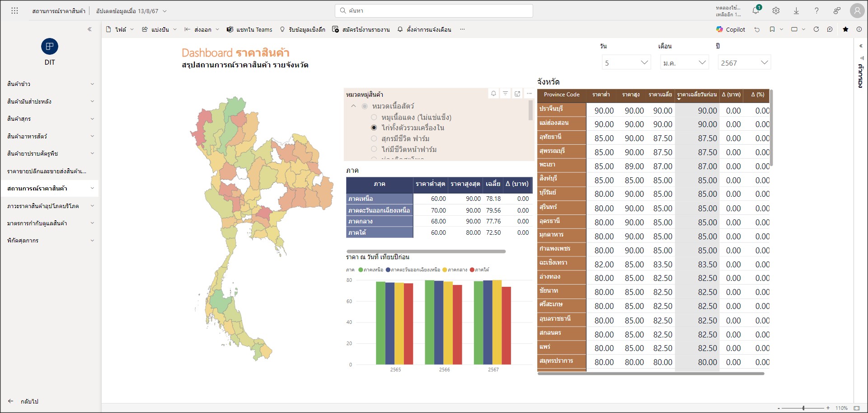This screenshot has height=413, width=868.
Task: Click the fit to page icon
Action: (x=857, y=408)
